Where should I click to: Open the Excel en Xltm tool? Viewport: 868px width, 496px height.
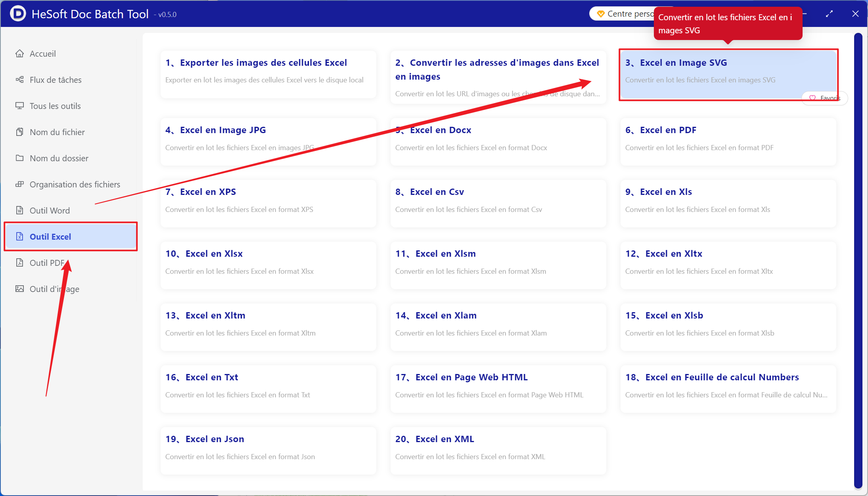(x=268, y=327)
